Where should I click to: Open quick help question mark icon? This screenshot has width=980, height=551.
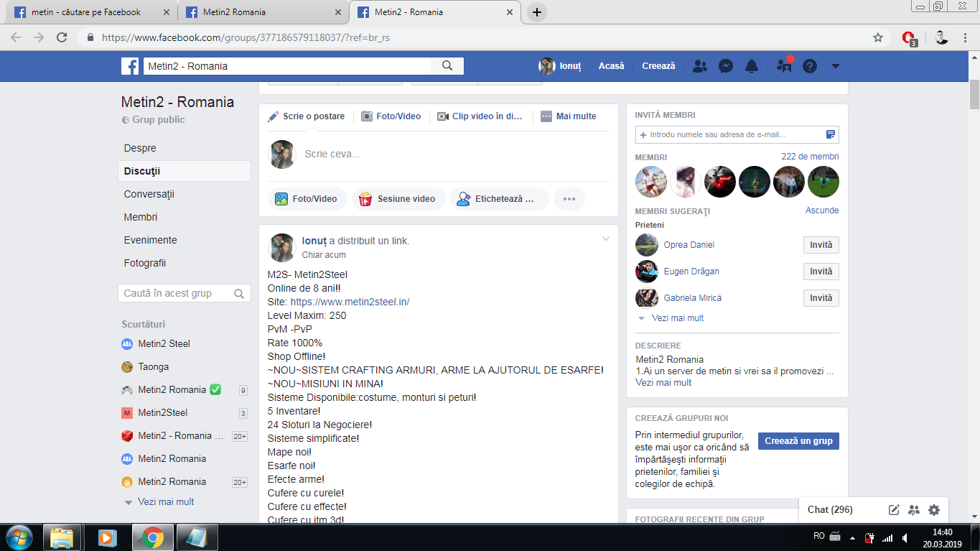[810, 66]
